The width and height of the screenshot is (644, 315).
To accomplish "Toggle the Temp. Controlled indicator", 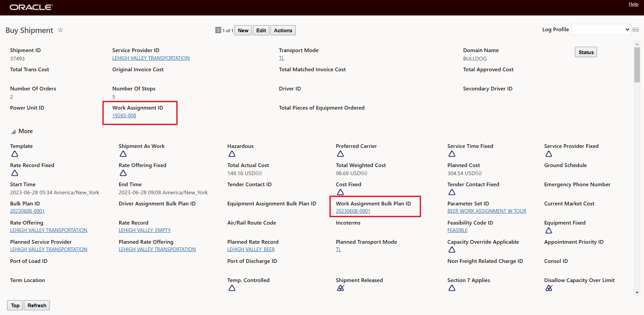I will coord(232,288).
